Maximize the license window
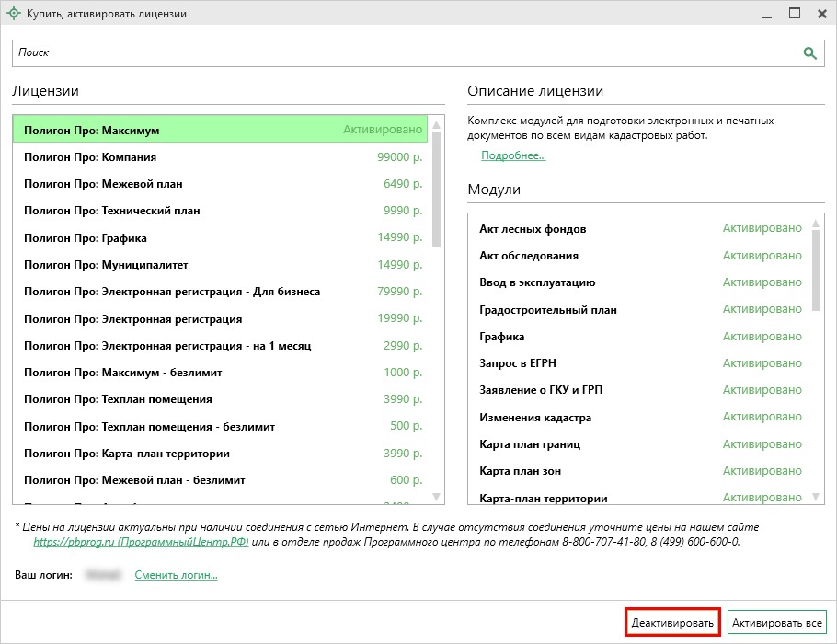This screenshot has width=837, height=644. (795, 13)
